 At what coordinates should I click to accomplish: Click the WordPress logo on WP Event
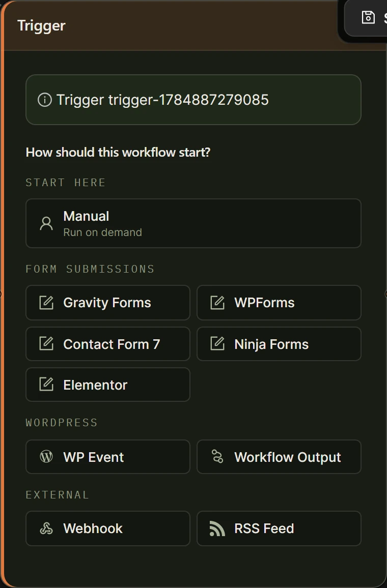tap(46, 457)
